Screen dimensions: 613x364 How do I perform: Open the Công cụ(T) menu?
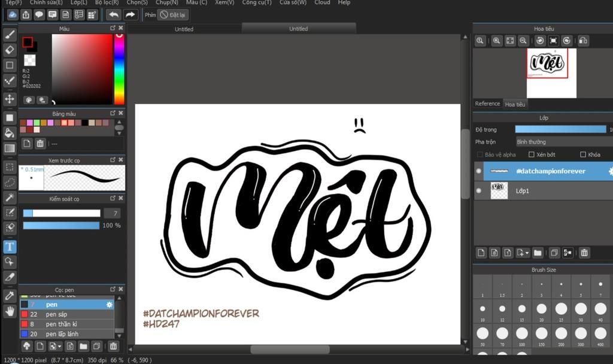coord(256,2)
